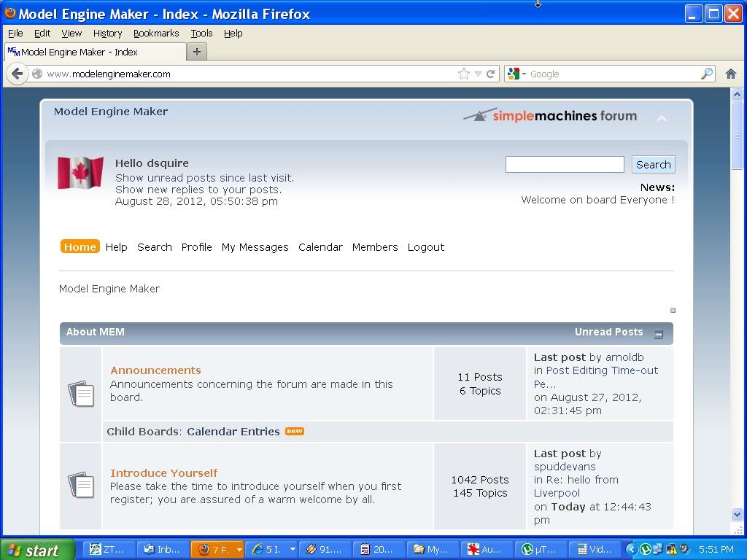Open a new tab with the plus button

point(197,52)
